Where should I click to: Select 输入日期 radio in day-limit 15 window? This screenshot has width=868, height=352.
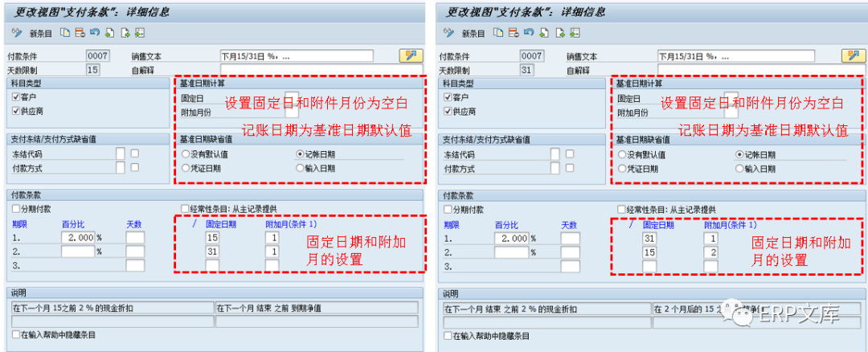(x=300, y=168)
